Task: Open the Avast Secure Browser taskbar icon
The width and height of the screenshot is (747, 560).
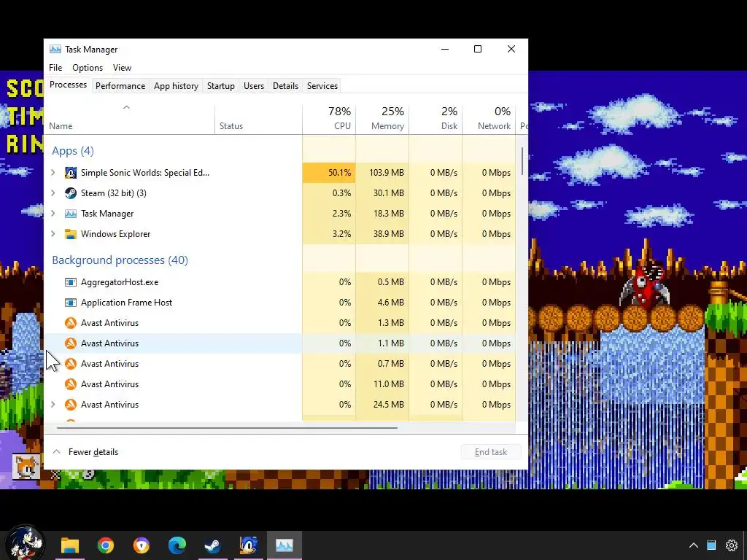Action: coord(141,545)
